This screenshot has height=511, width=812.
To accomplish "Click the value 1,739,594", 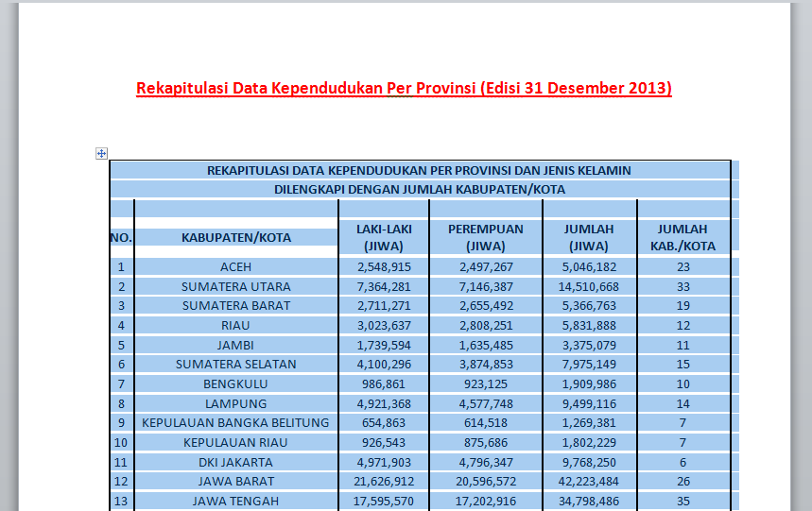I will 384,345.
